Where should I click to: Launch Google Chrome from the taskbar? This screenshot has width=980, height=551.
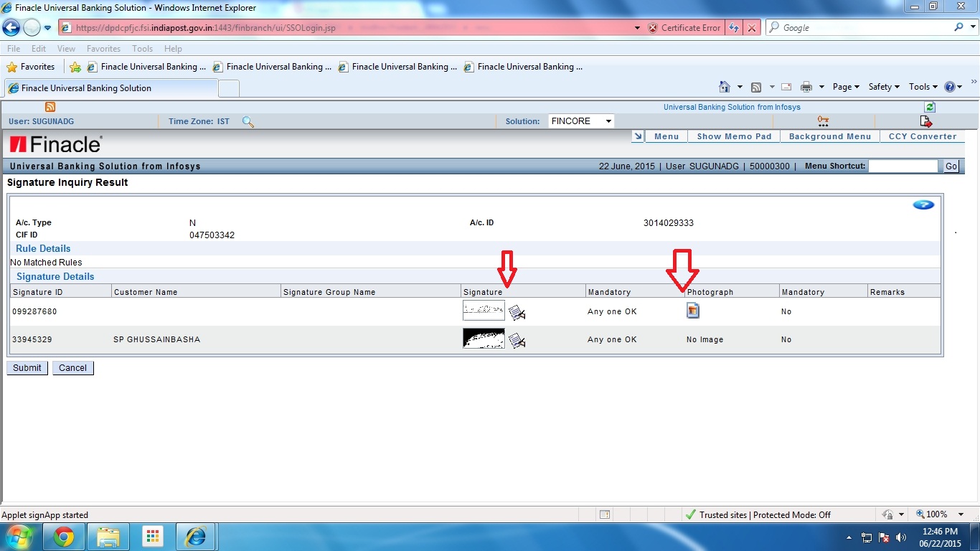[x=64, y=537]
